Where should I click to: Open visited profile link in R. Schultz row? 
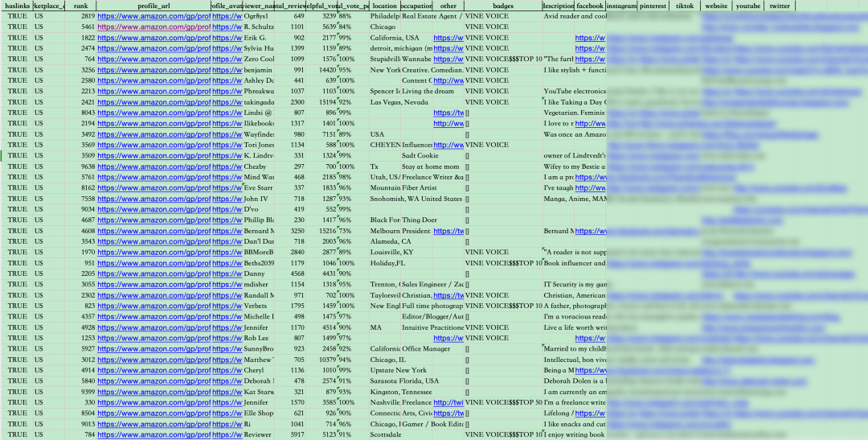(x=154, y=27)
